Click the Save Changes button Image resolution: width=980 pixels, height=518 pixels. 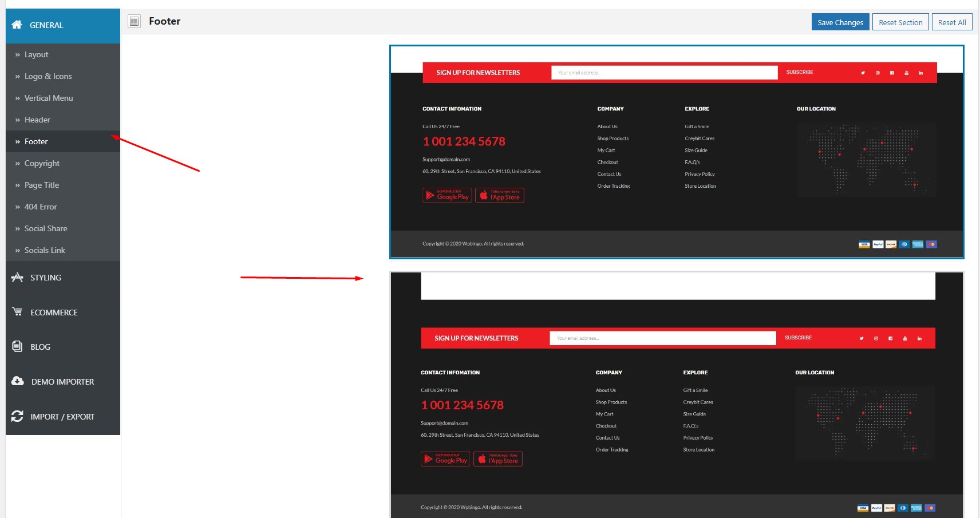click(x=840, y=22)
